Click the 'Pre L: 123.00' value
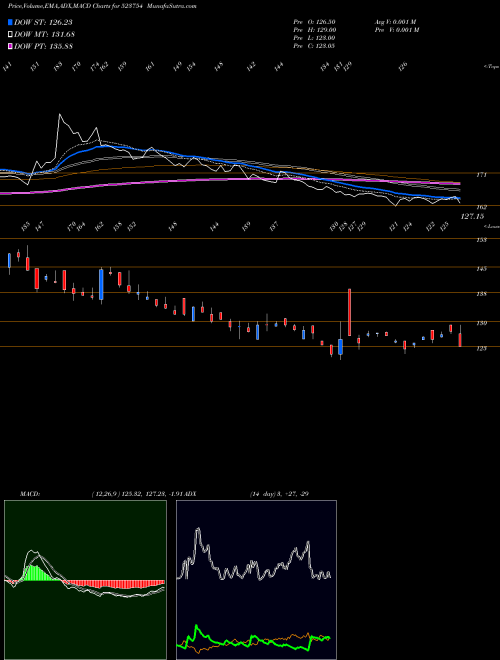The height and width of the screenshot is (660, 500). tap(314, 38)
